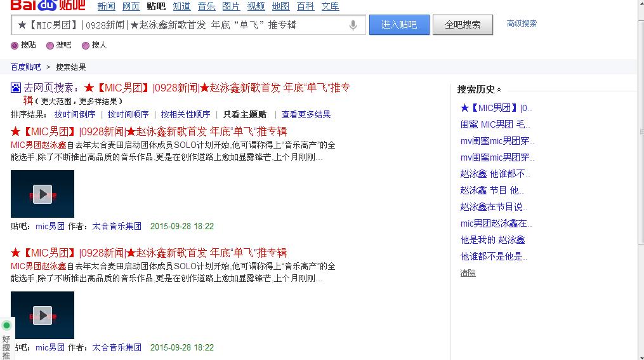The height and width of the screenshot is (360, 644).
Task: Click 清除 to clear search history
Action: [x=468, y=273]
